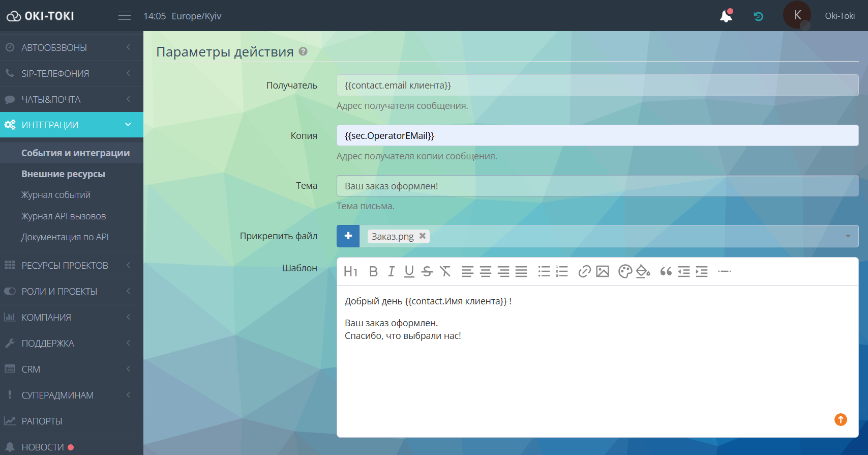The image size is (868, 455).
Task: Open the user avatar K menu
Action: [797, 15]
